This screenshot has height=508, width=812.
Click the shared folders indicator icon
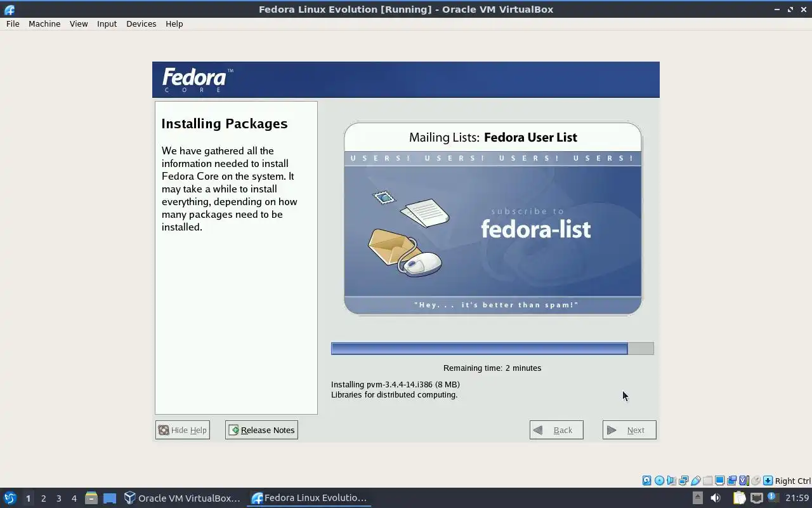tap(707, 481)
